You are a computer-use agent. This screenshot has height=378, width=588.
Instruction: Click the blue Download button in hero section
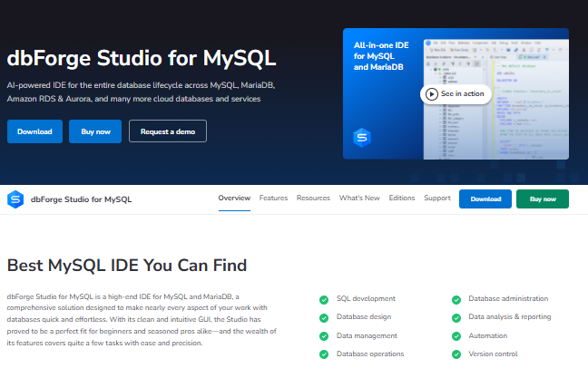pos(34,131)
